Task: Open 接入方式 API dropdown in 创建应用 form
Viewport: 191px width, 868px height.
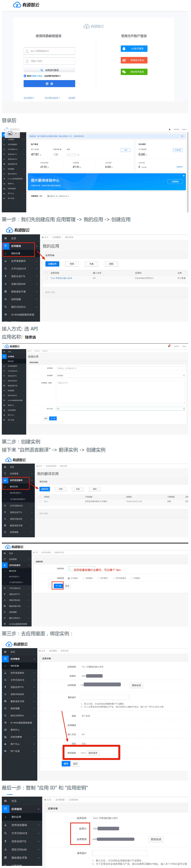Action: point(120,408)
